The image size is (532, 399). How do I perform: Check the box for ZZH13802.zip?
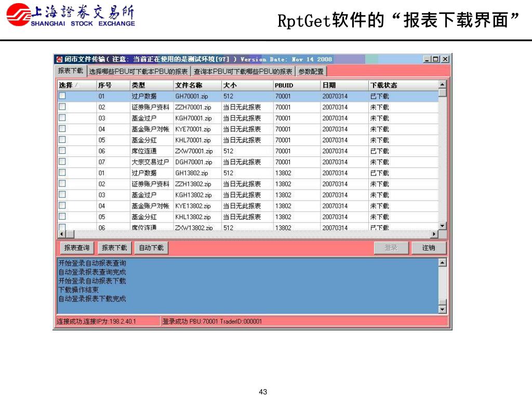62,183
